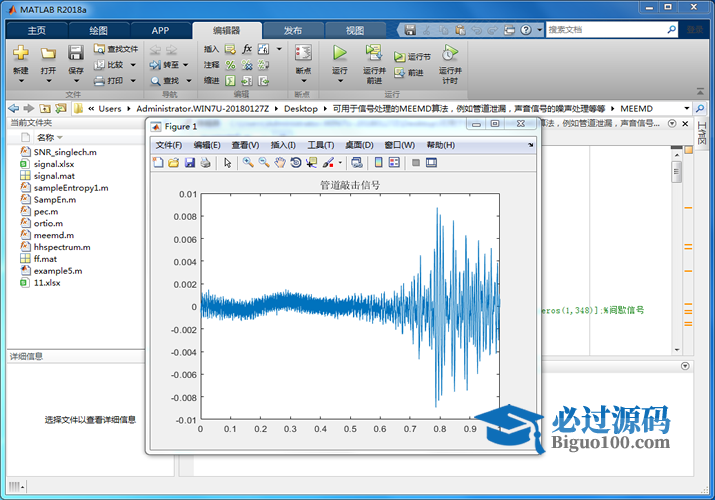Click the Run Section (运行节) button
The height and width of the screenshot is (500, 715).
tap(412, 57)
